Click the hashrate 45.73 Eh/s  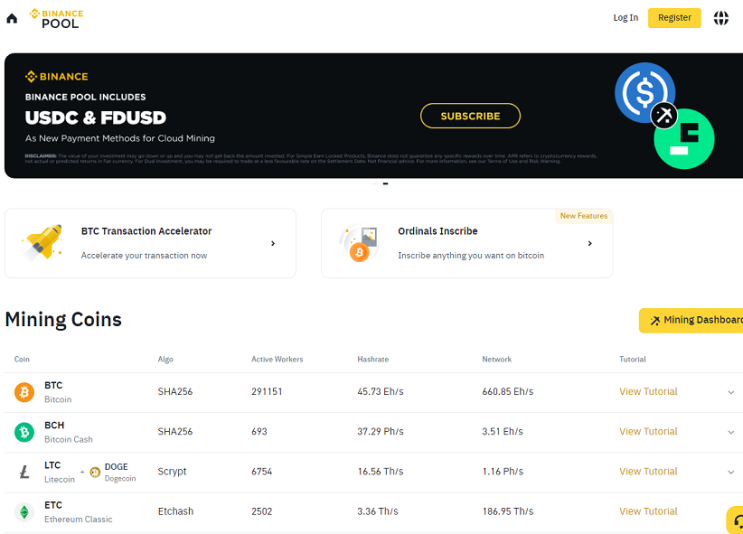click(381, 391)
